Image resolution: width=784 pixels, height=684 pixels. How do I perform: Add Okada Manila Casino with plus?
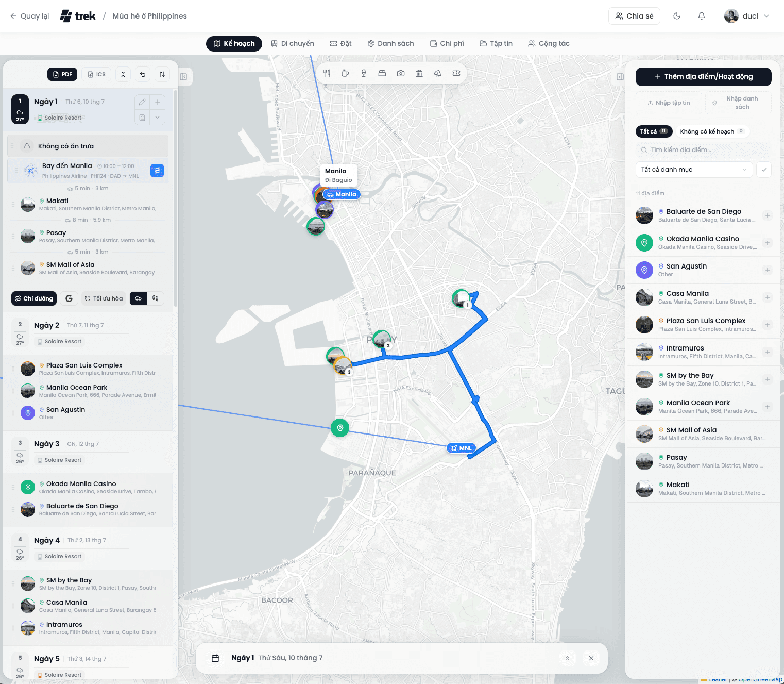pyautogui.click(x=767, y=243)
